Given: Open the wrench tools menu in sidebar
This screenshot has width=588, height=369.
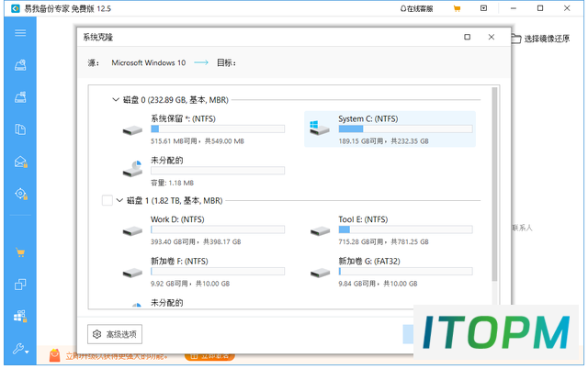Looking at the screenshot, I should pos(20,349).
